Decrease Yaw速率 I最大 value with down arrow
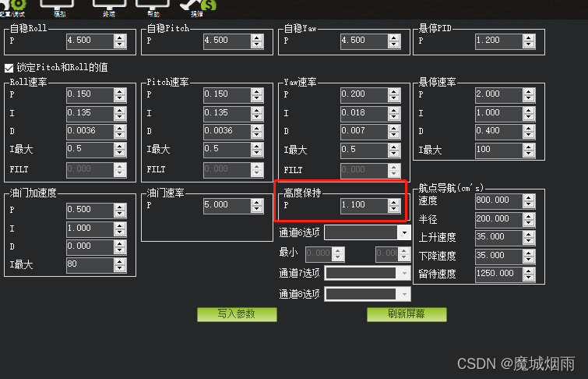The image size is (588, 379). tap(394, 154)
